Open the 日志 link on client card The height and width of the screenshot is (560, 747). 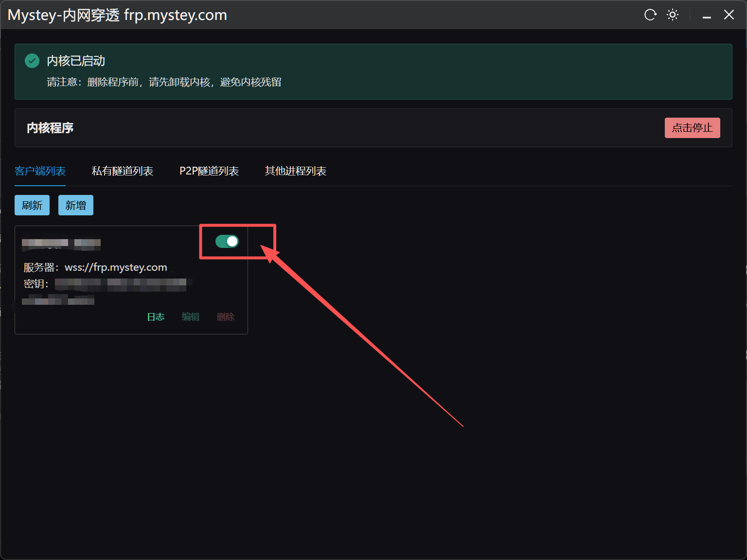click(x=156, y=317)
